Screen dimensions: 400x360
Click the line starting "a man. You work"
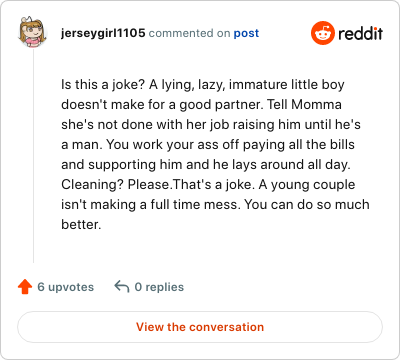point(208,145)
